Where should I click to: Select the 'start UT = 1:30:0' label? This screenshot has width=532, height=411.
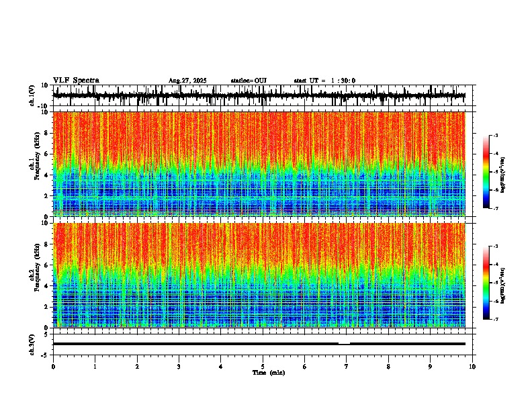(x=324, y=81)
